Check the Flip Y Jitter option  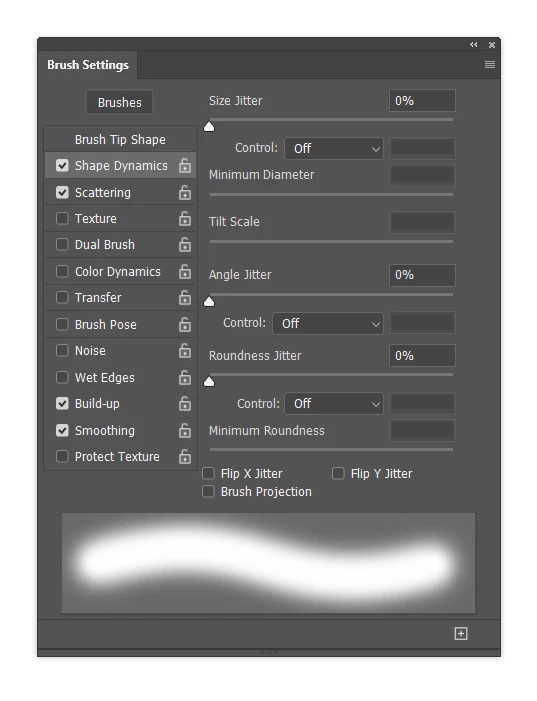pyautogui.click(x=338, y=473)
